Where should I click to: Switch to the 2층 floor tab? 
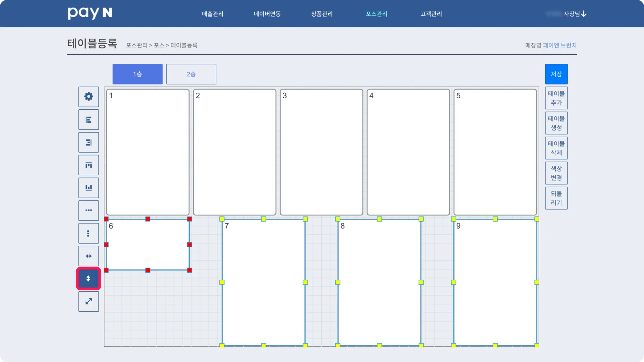click(x=191, y=74)
